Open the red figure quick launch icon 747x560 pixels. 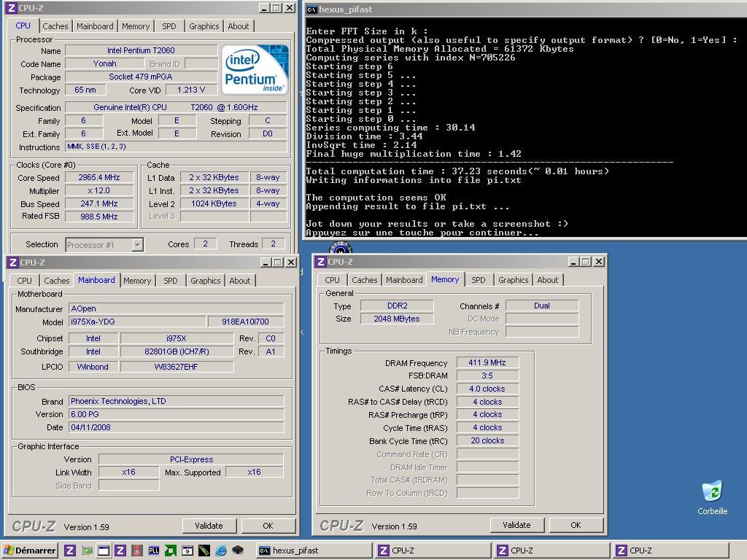136,551
